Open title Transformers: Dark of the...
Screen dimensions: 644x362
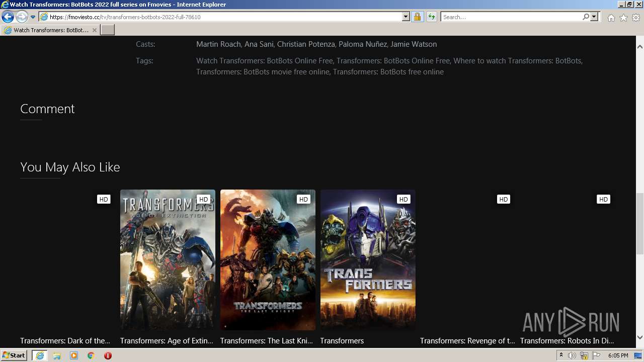tap(65, 341)
